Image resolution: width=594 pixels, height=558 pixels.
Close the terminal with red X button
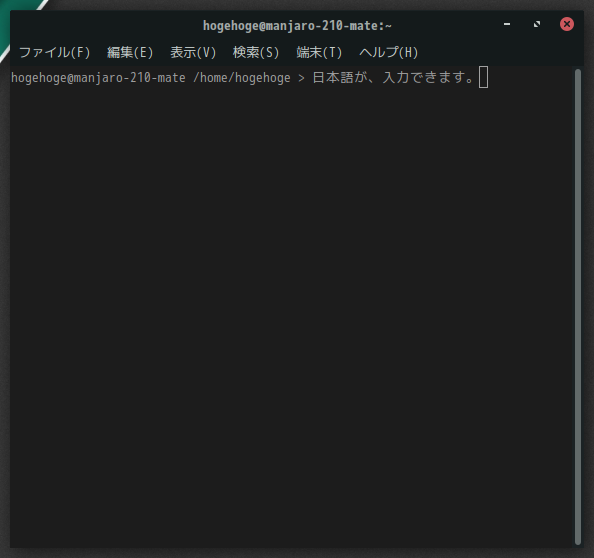click(x=567, y=24)
